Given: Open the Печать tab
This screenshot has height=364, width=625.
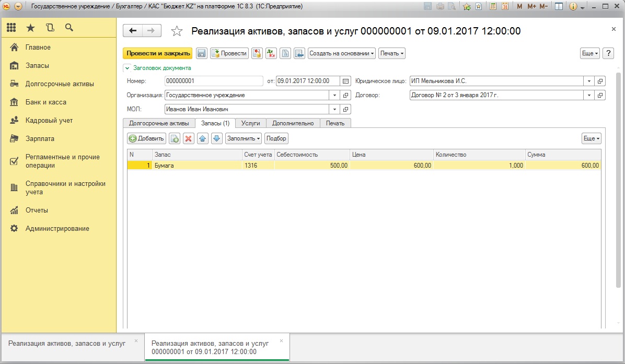Looking at the screenshot, I should click(335, 123).
